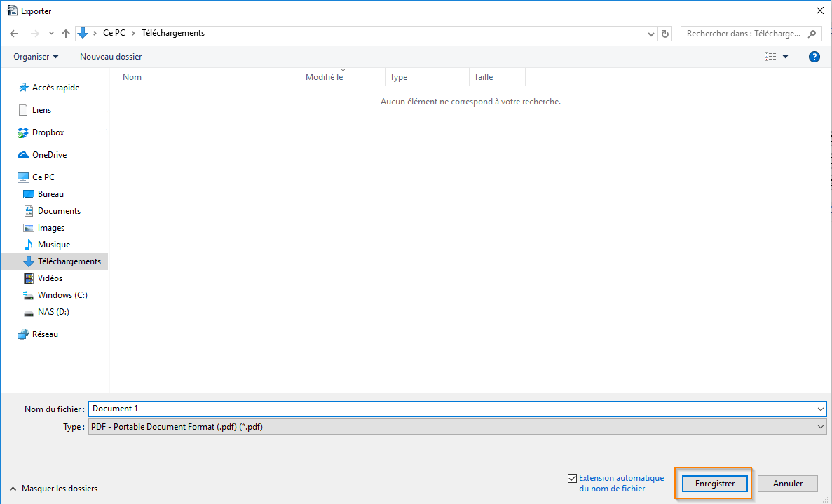
Task: Click the Back navigation arrow
Action: coord(14,34)
